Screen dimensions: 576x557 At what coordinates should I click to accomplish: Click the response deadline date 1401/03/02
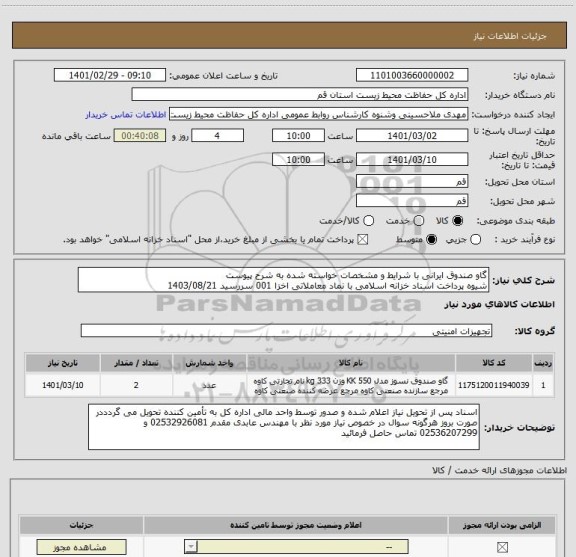pos(412,136)
